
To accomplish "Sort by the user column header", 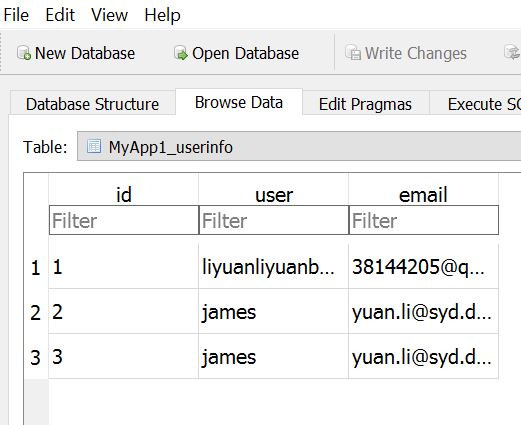I will point(274,194).
